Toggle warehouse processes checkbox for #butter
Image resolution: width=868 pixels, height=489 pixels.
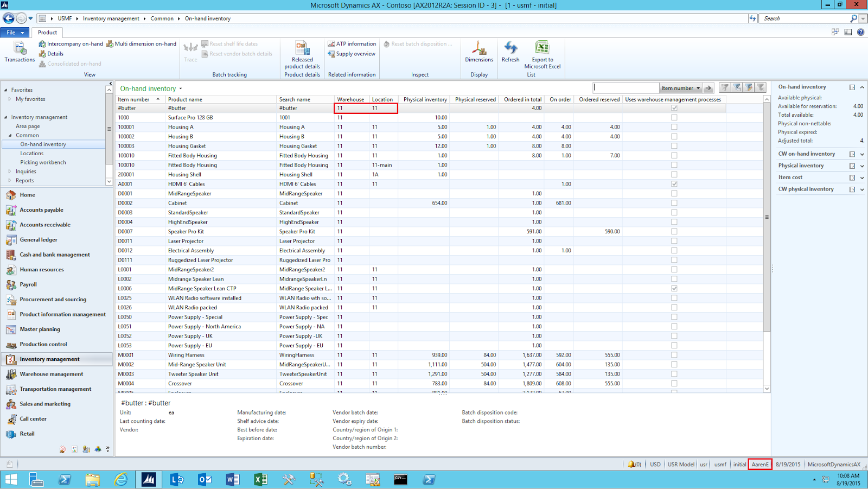coord(674,108)
